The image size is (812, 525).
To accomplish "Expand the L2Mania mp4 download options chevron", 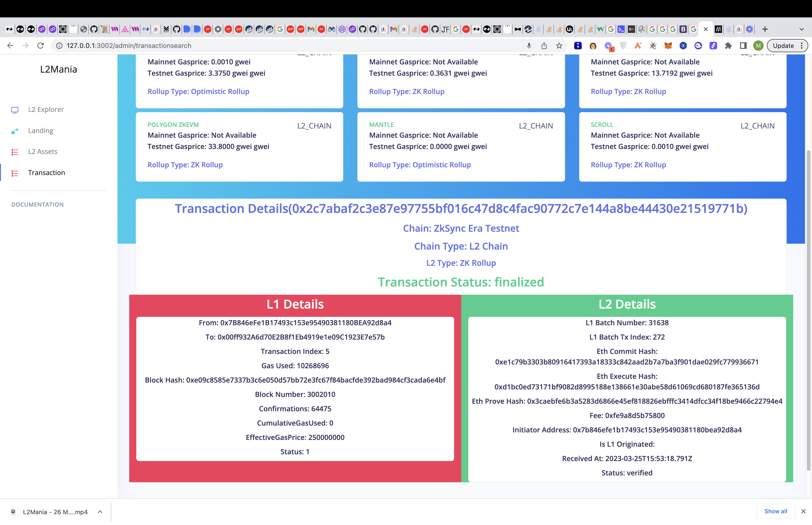I will point(100,512).
